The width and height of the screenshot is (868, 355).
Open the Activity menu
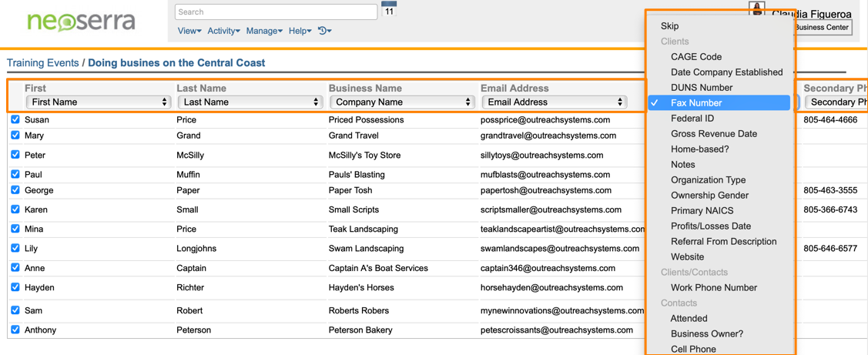(223, 31)
